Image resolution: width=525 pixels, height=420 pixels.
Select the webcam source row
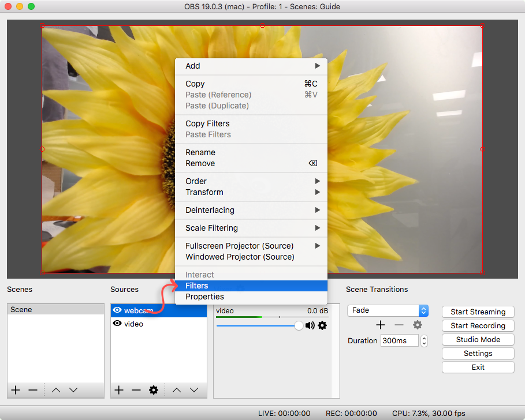pos(159,310)
